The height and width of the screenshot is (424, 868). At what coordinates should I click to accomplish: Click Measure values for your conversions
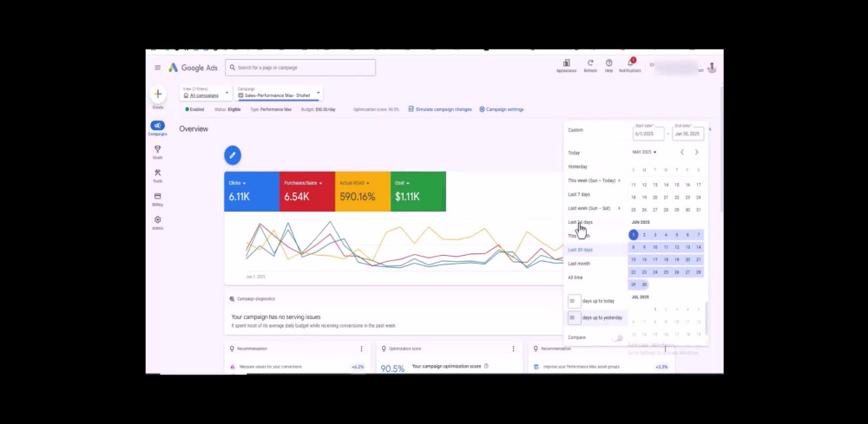[271, 367]
